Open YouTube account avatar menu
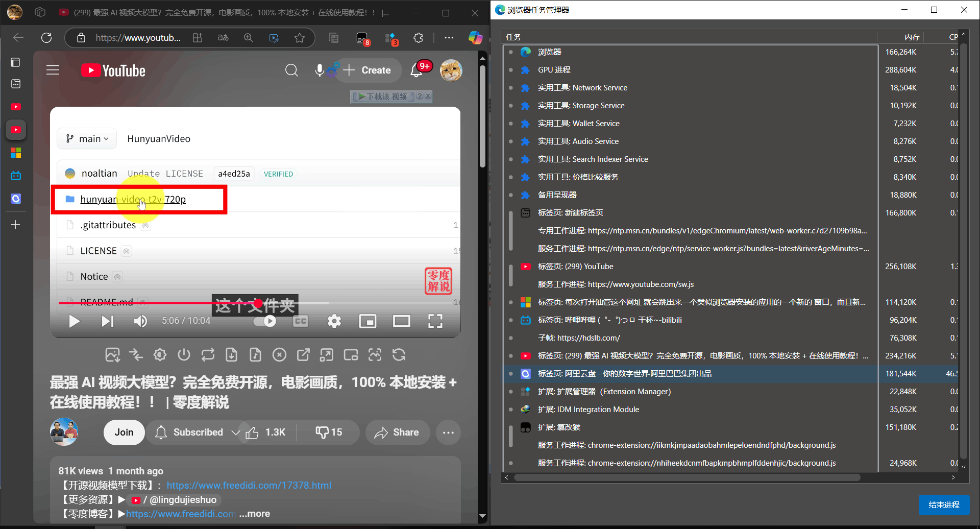980x529 pixels. click(x=451, y=70)
